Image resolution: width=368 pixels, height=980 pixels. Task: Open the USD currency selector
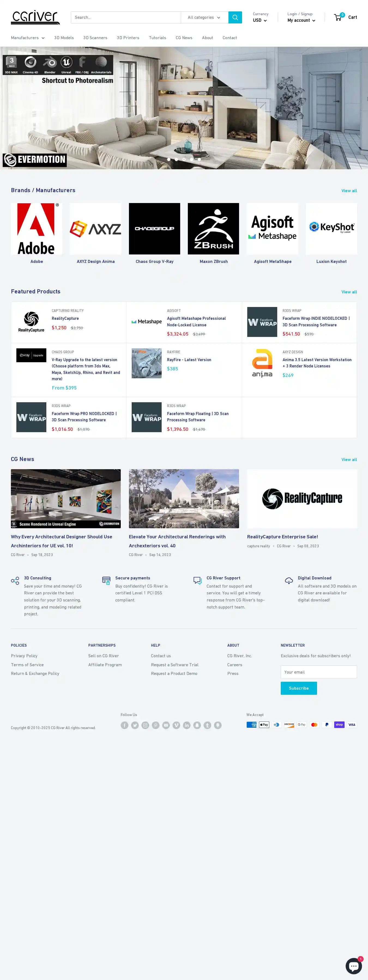(260, 20)
